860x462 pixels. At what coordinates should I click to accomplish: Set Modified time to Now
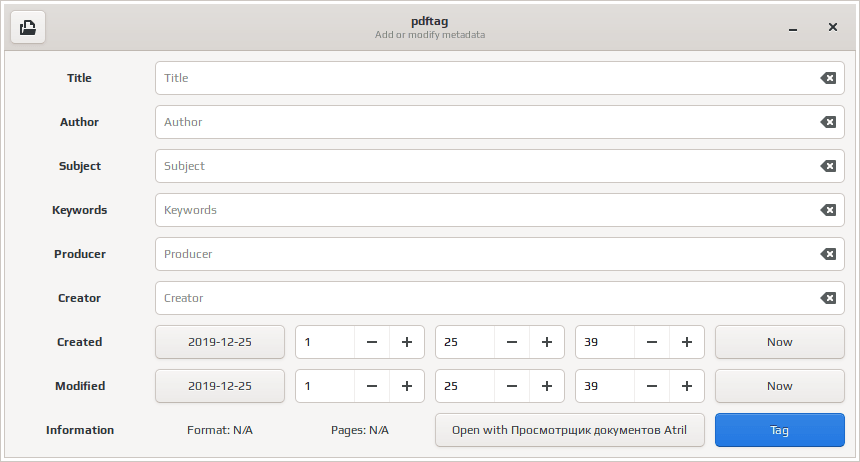point(779,386)
